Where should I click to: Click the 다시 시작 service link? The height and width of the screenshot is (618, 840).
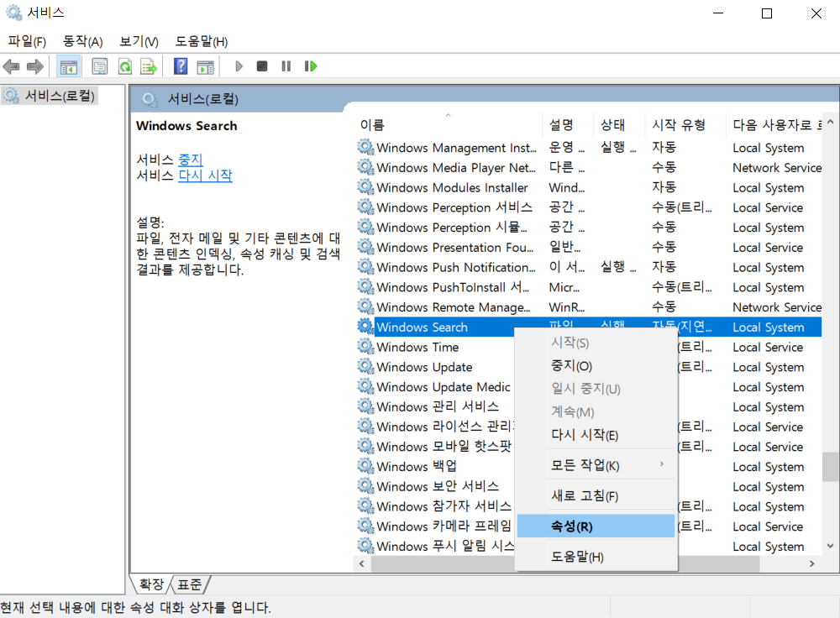pyautogui.click(x=205, y=175)
